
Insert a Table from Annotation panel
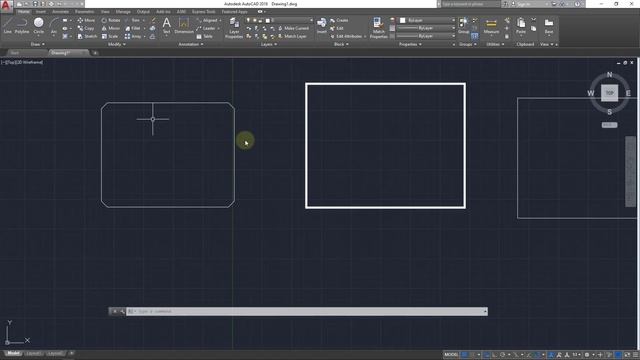click(x=204, y=36)
